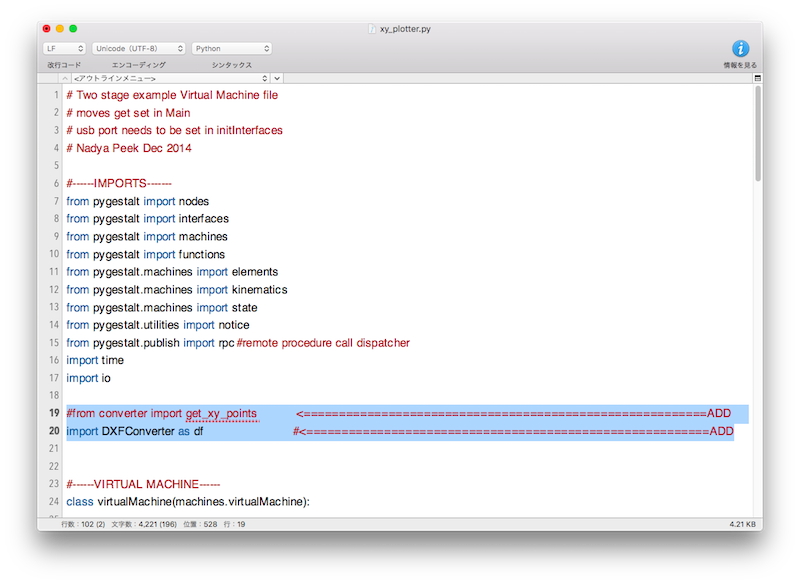Click "from pygestalt.utilities import notice" line
Viewport: 800px width, 584px height.
point(158,324)
